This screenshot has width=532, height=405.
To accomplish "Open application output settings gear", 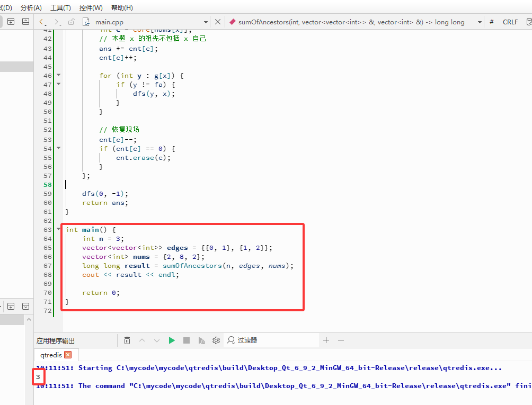I will pos(216,340).
